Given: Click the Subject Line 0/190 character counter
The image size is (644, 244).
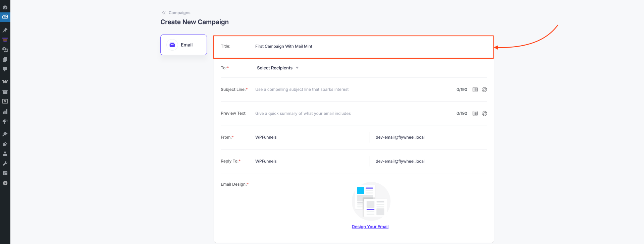Looking at the screenshot, I should (x=462, y=89).
